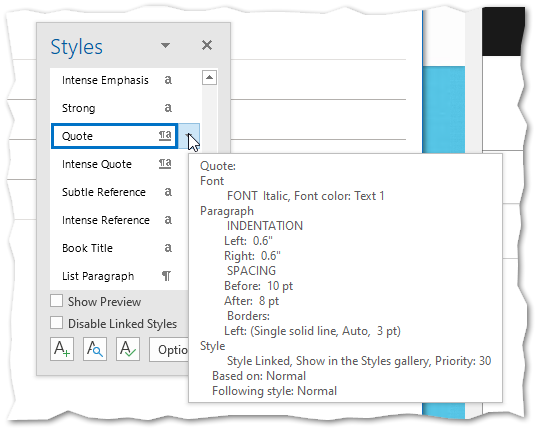
Task: Open Styles pane options dropdown arrow
Action: [165, 45]
